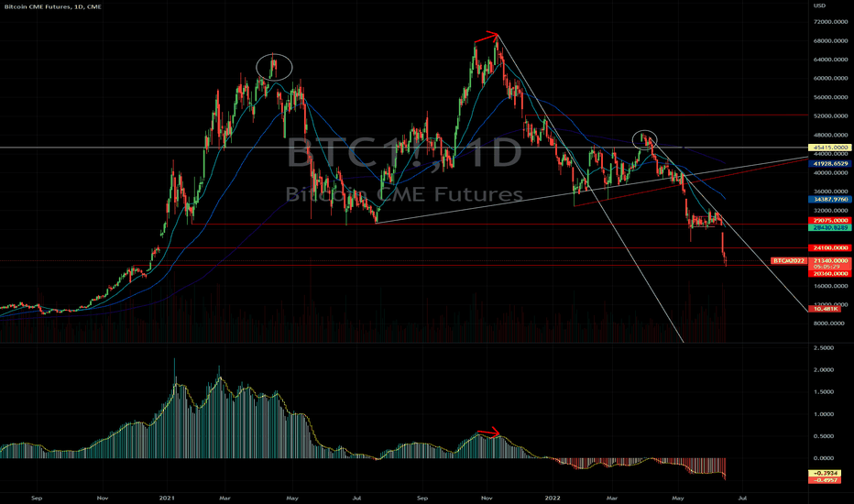This screenshot has width=854, height=504.
Task: Select the blue 34387.9760 moving average tag
Action: [x=830, y=200]
